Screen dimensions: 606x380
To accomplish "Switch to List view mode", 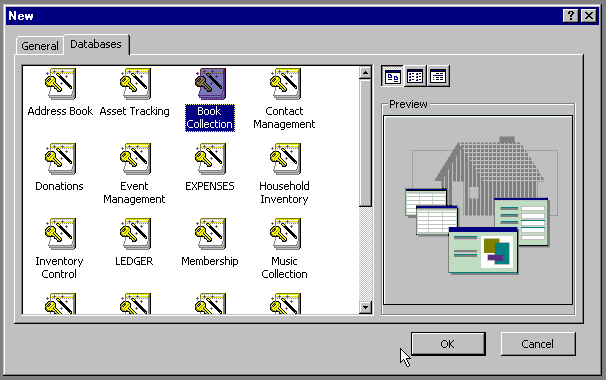I will 415,76.
